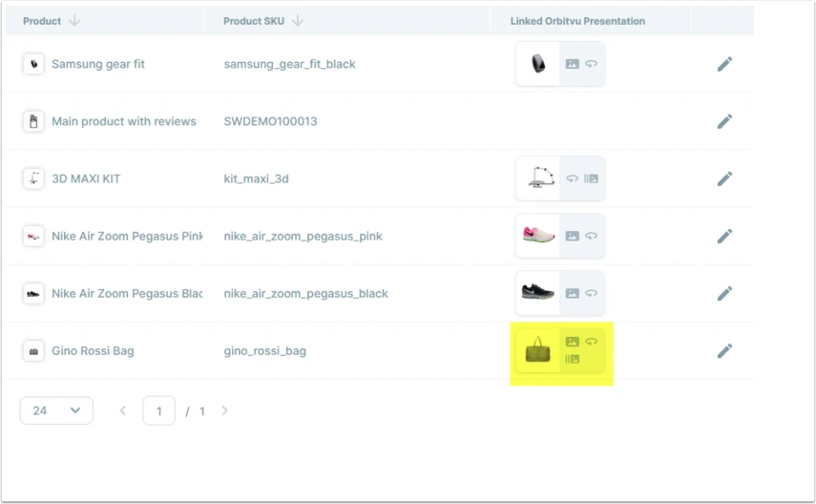Sort by Product column arrow
The width and height of the screenshot is (816, 504).
point(74,21)
